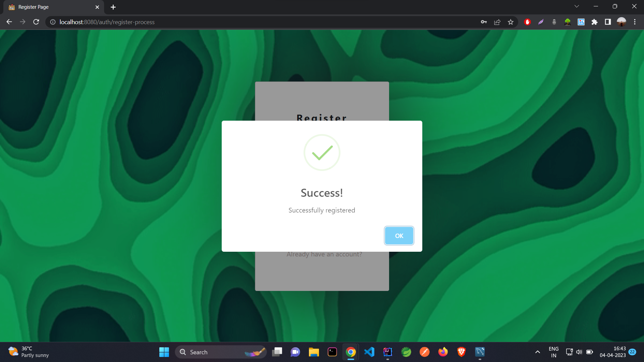Reload the current page
Viewport: 644px width, 362px height.
pos(36,22)
